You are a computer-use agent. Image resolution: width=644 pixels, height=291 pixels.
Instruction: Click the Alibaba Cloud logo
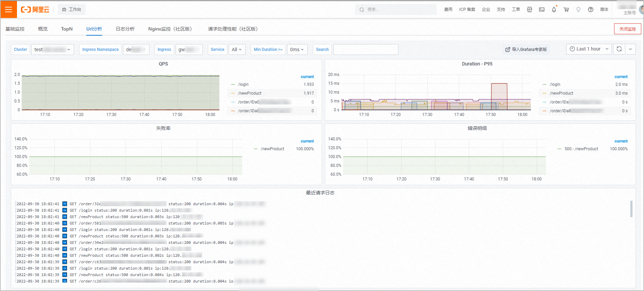tap(35, 9)
